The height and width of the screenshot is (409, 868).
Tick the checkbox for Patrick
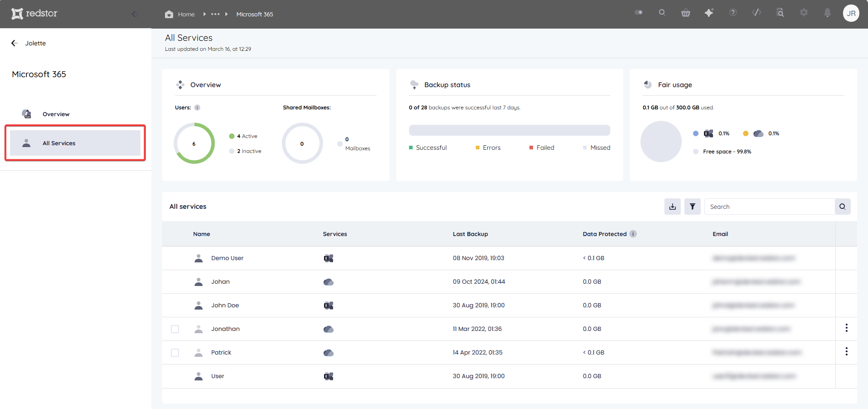click(175, 353)
